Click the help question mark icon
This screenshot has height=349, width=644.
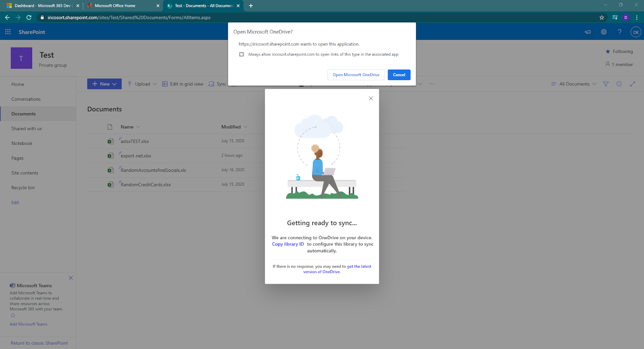coord(620,32)
